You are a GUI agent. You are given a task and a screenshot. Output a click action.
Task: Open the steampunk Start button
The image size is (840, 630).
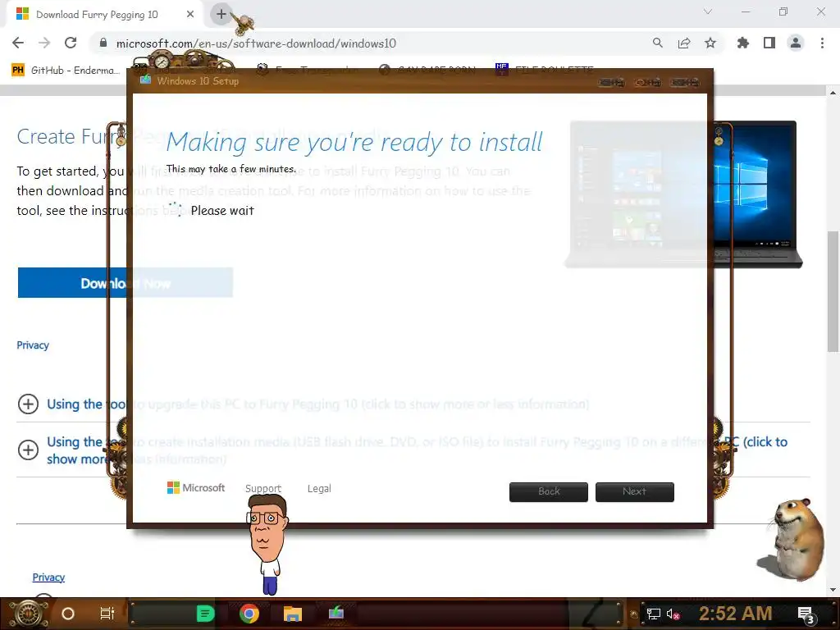(29, 614)
